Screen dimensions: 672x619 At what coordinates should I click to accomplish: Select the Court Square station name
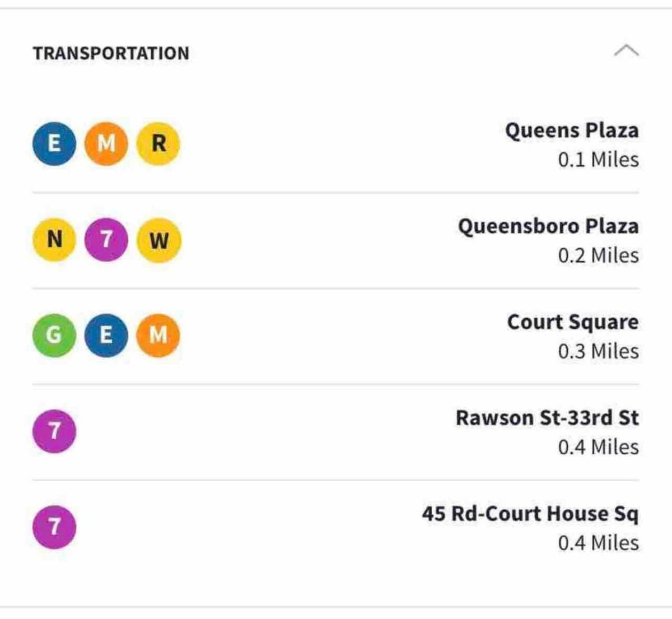[572, 322]
